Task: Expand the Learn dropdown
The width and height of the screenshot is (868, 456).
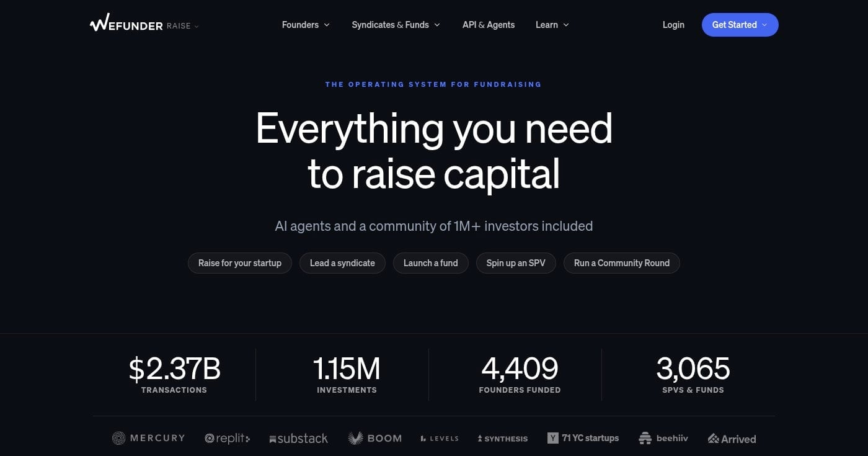Action: (551, 25)
